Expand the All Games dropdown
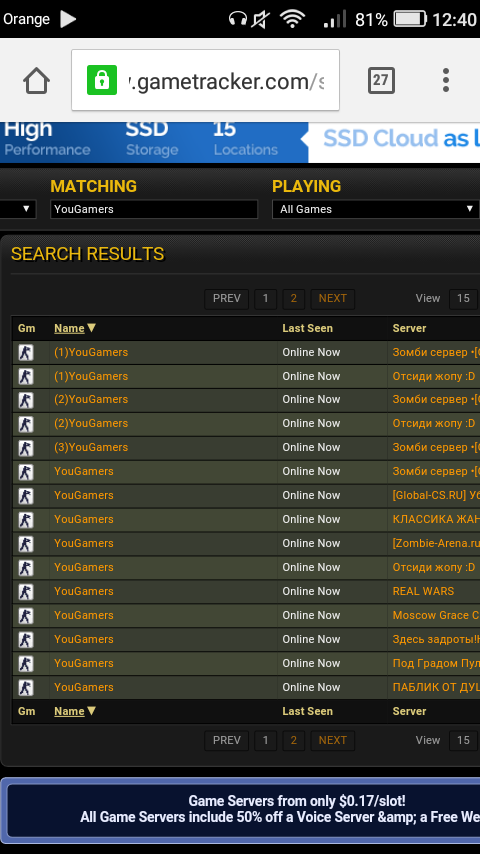Screen dimensions: 480x854 point(375,209)
